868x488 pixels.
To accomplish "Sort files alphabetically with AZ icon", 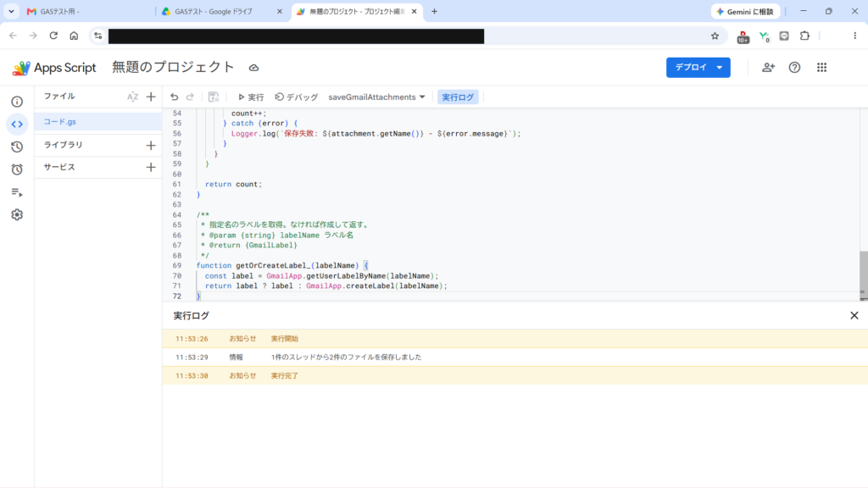I will (133, 97).
